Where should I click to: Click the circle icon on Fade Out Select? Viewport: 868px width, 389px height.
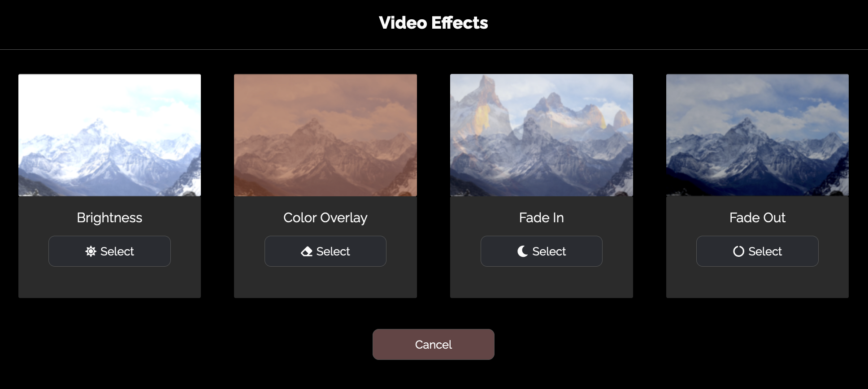pyautogui.click(x=738, y=251)
